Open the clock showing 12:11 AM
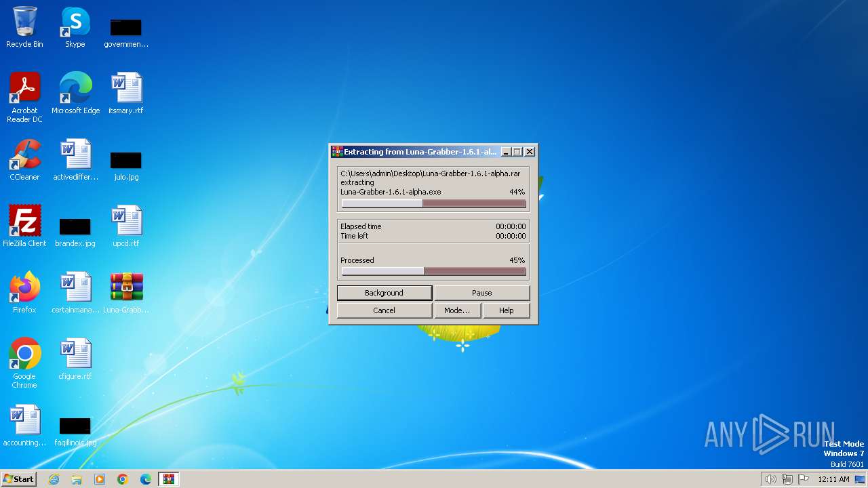This screenshot has height=488, width=868. (x=833, y=479)
